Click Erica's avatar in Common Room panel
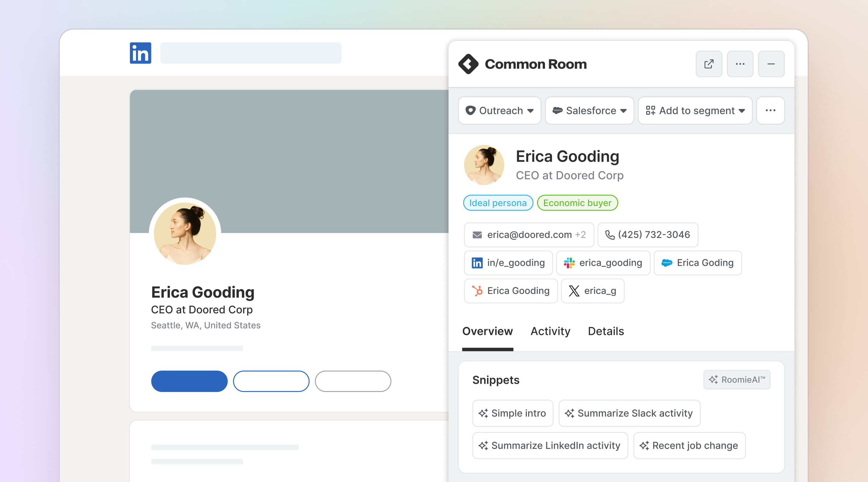Viewport: 868px width, 482px height. pos(484,165)
